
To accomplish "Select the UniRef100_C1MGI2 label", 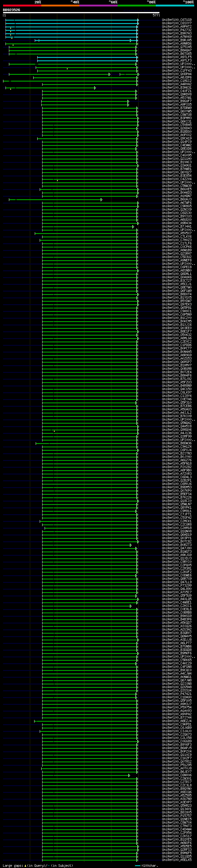I will coord(177,81).
